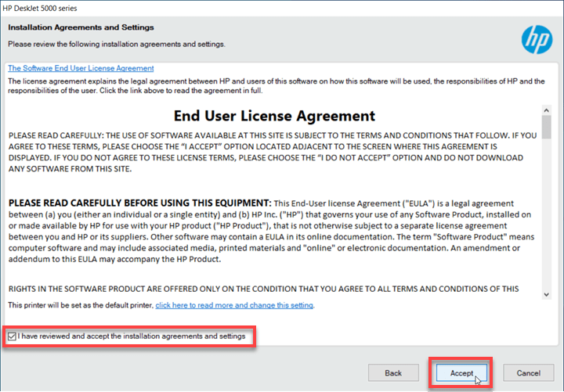Click the End User License Agreement heading

click(274, 116)
